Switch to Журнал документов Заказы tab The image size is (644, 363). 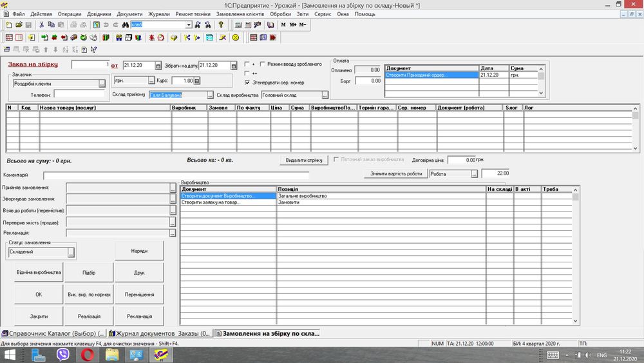[160, 333]
